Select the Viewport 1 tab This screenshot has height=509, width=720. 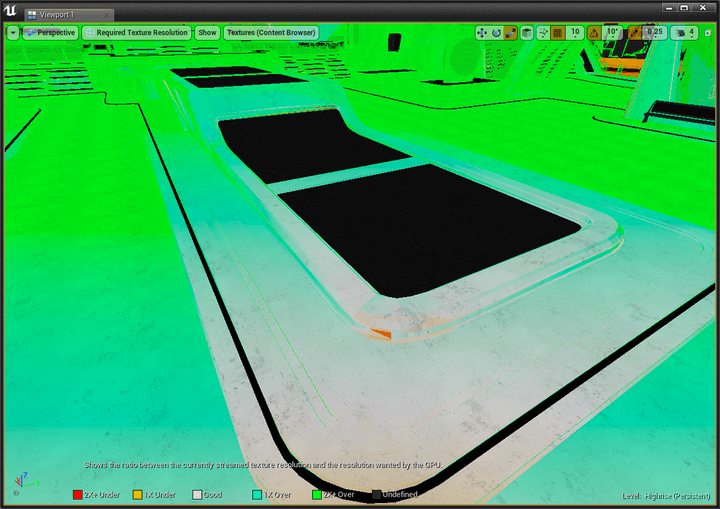tap(69, 15)
